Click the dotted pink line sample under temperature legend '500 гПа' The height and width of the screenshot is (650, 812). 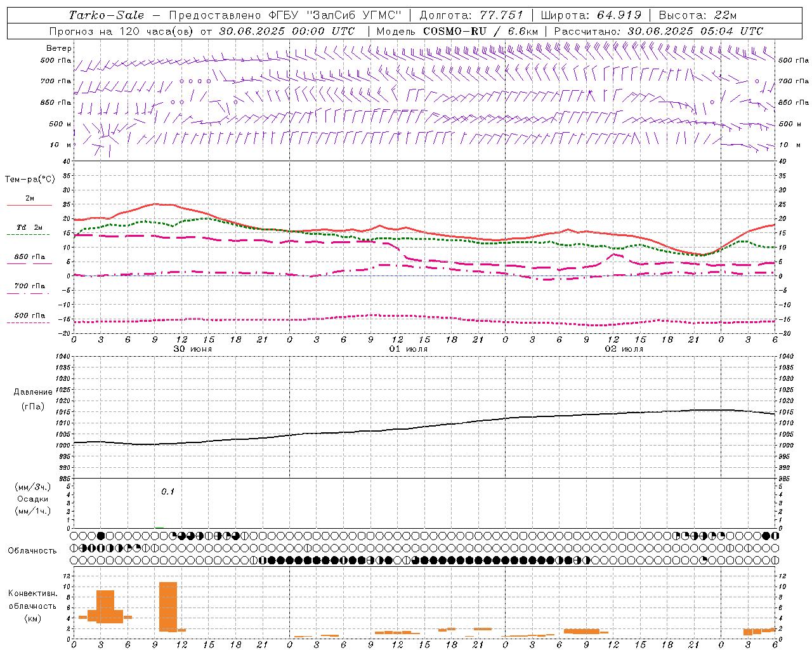[29, 322]
